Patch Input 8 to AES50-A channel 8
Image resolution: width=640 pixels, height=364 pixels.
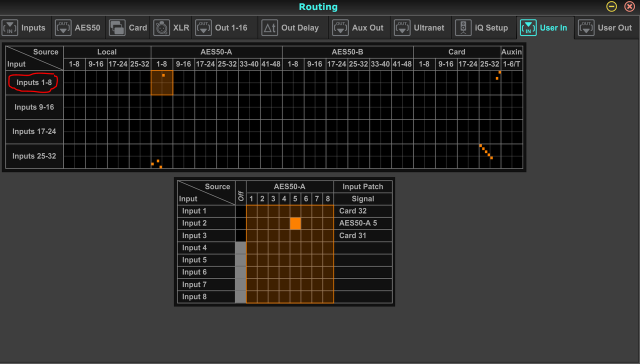[x=328, y=297]
